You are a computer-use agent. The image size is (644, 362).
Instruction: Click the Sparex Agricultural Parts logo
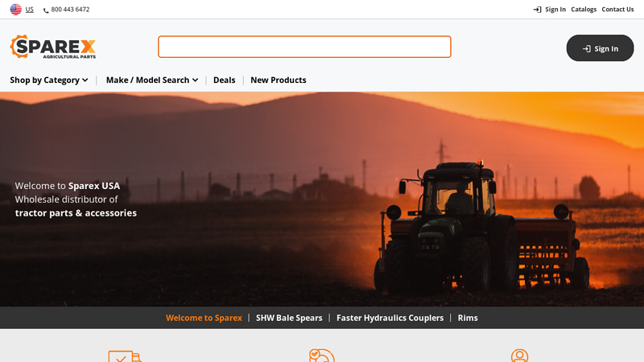tap(53, 47)
